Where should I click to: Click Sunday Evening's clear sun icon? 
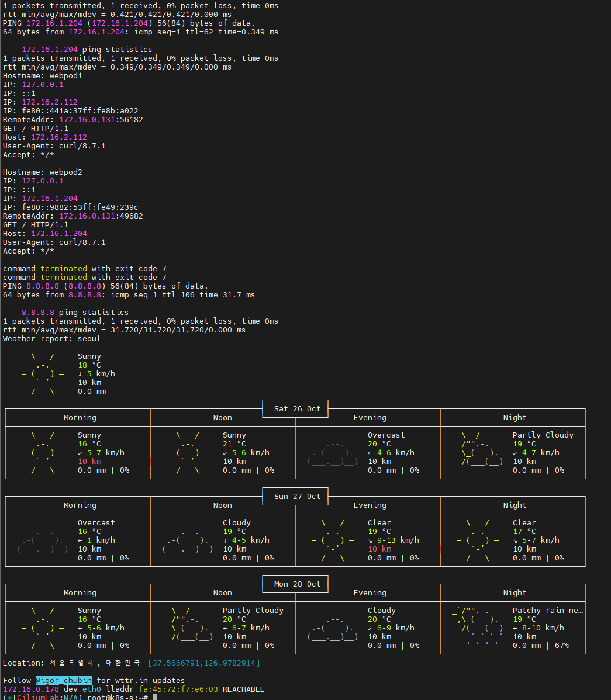[333, 540]
